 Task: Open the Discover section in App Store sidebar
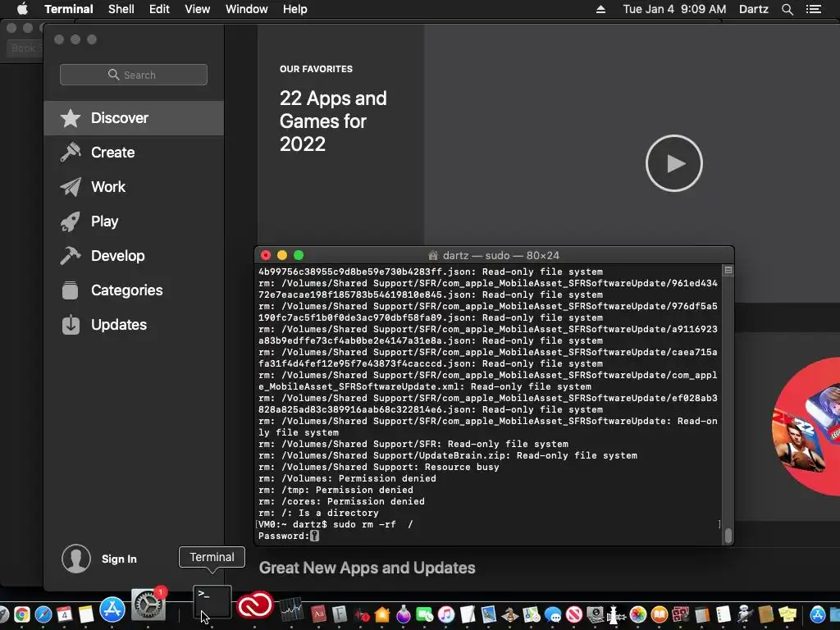coord(134,118)
